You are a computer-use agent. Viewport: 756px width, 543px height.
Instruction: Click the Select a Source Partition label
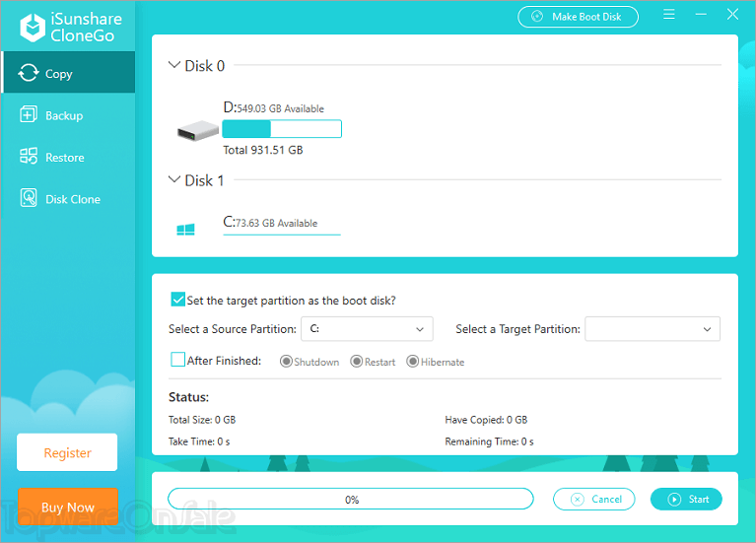point(233,329)
